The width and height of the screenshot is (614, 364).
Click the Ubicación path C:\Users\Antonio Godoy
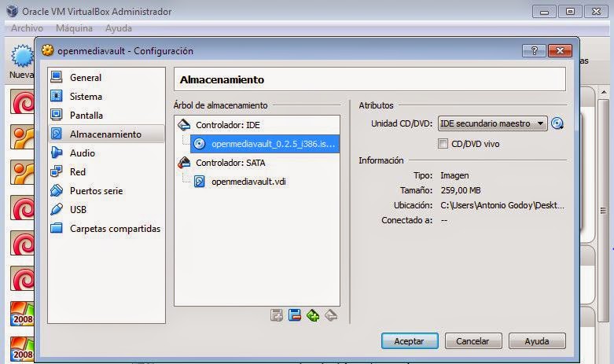click(502, 205)
